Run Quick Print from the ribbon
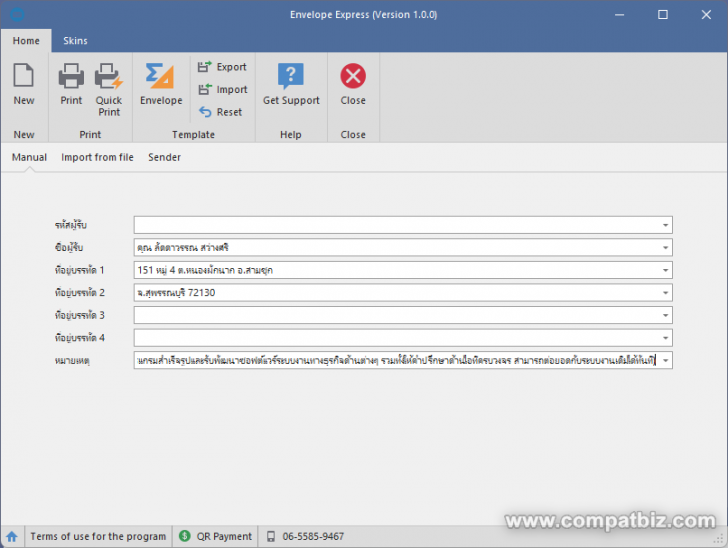728x548 pixels. pos(109,90)
